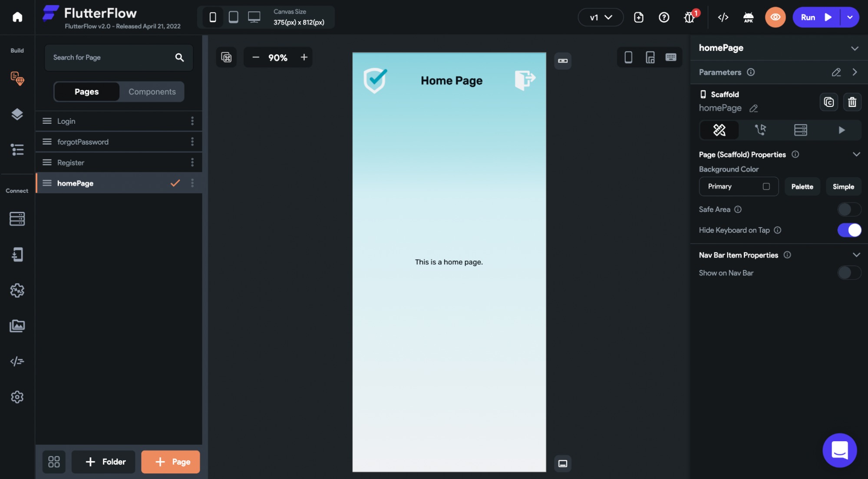Select the Backend Query tab
The height and width of the screenshot is (479, 868).
tap(801, 130)
